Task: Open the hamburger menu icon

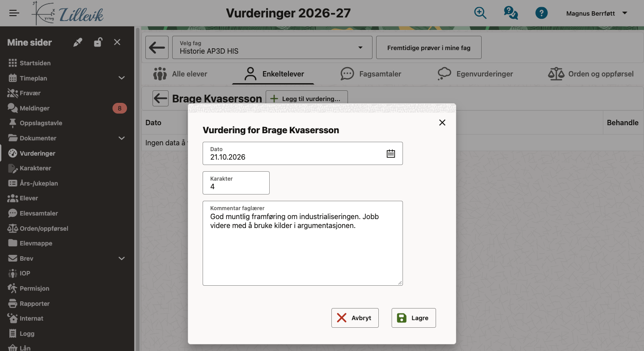Action: tap(14, 13)
